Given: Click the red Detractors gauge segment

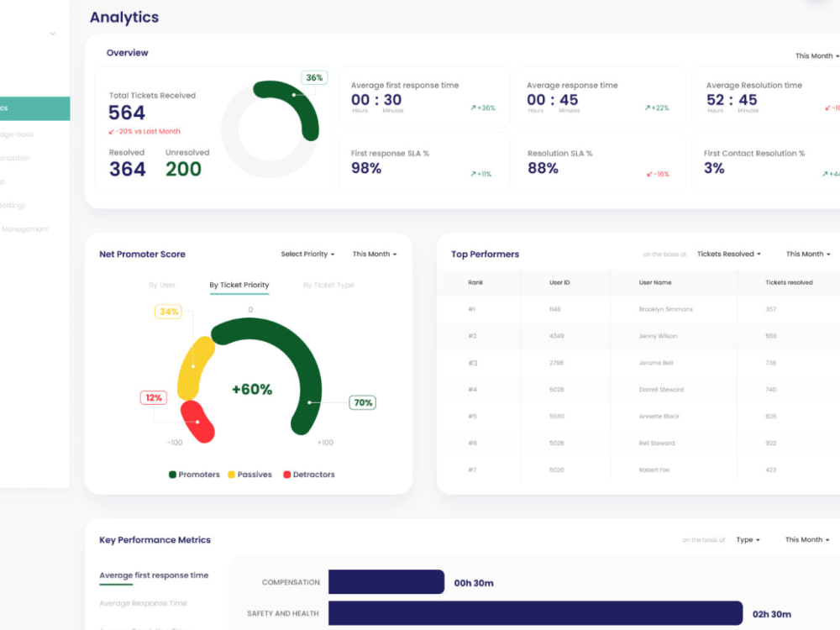Looking at the screenshot, I should [x=197, y=422].
